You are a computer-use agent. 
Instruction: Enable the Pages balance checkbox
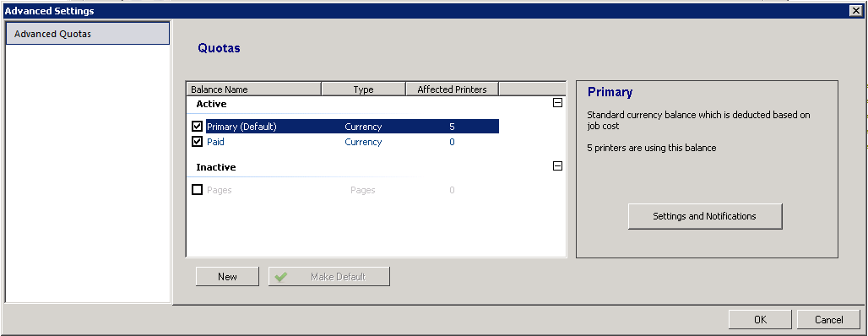click(x=197, y=190)
